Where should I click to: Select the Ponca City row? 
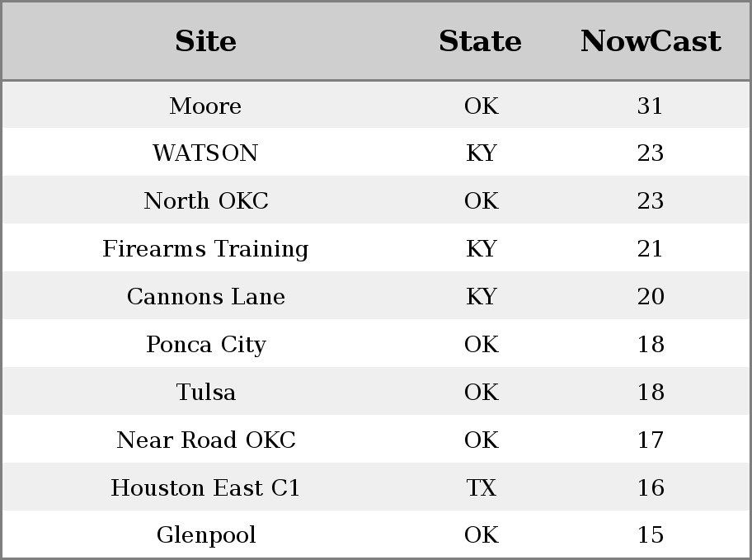376,344
